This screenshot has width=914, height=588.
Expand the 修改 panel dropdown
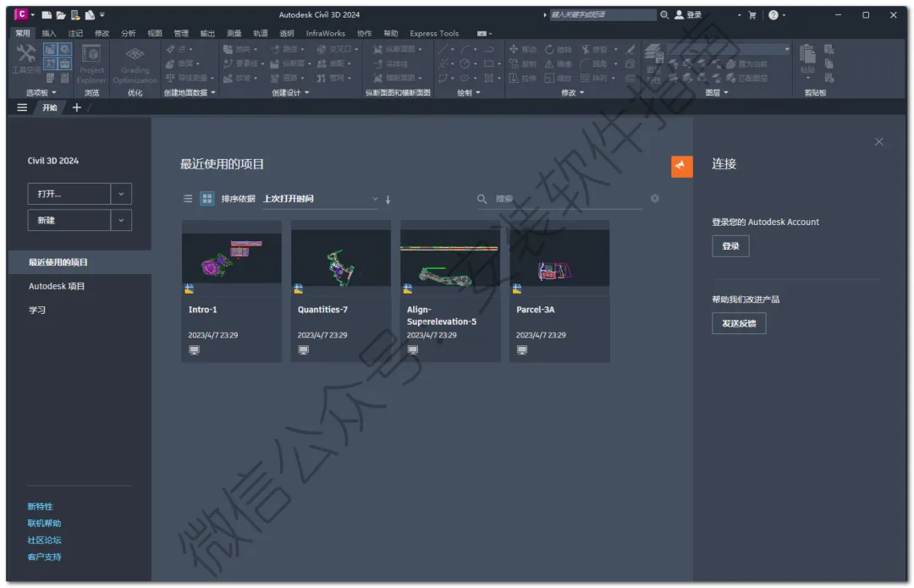coord(572,93)
